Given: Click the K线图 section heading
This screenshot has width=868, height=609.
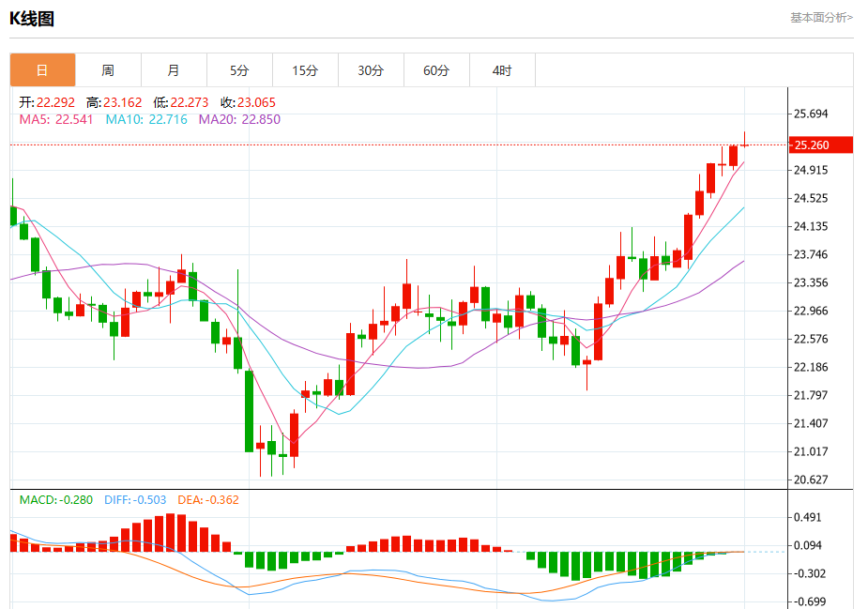Looking at the screenshot, I should pyautogui.click(x=32, y=19).
